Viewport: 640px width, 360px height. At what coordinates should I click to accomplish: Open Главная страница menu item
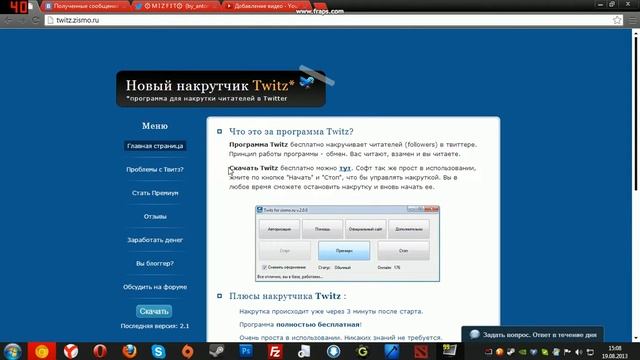155,146
